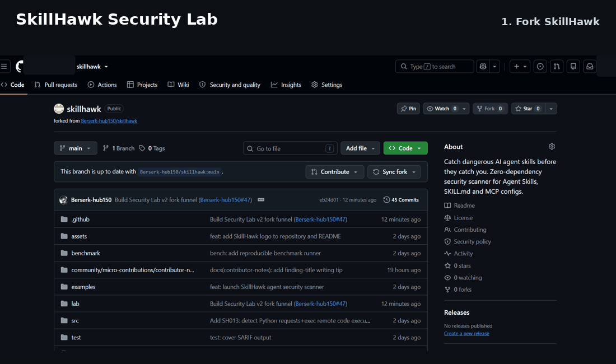Switch to the Projects tab
Viewport: 616px width, 364px height.
142,85
